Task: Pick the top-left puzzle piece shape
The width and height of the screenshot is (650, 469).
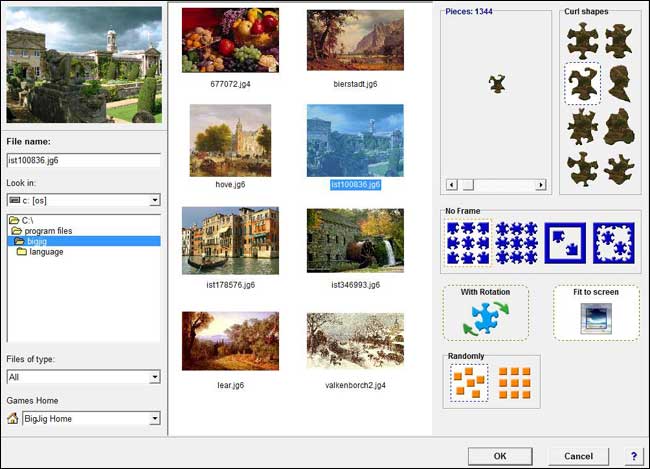Action: coord(579,40)
